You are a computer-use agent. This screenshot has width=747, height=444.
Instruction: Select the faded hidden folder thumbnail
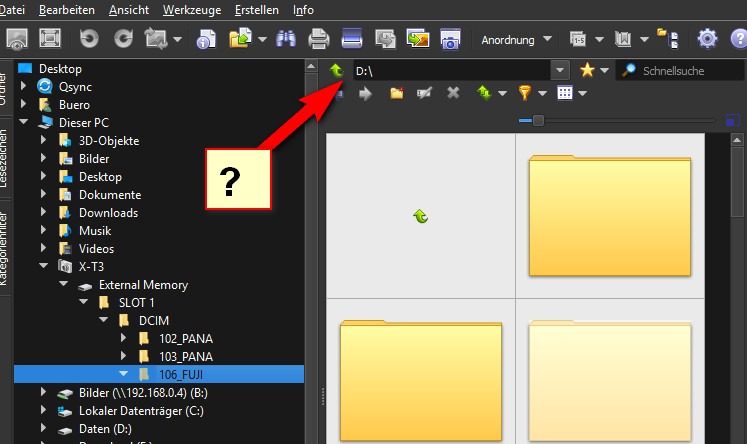[610, 381]
